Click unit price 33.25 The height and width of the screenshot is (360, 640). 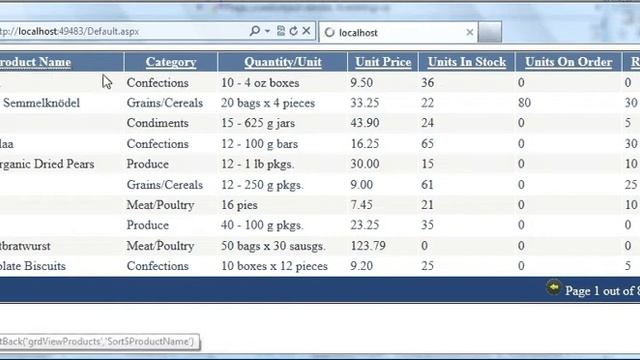coord(364,103)
